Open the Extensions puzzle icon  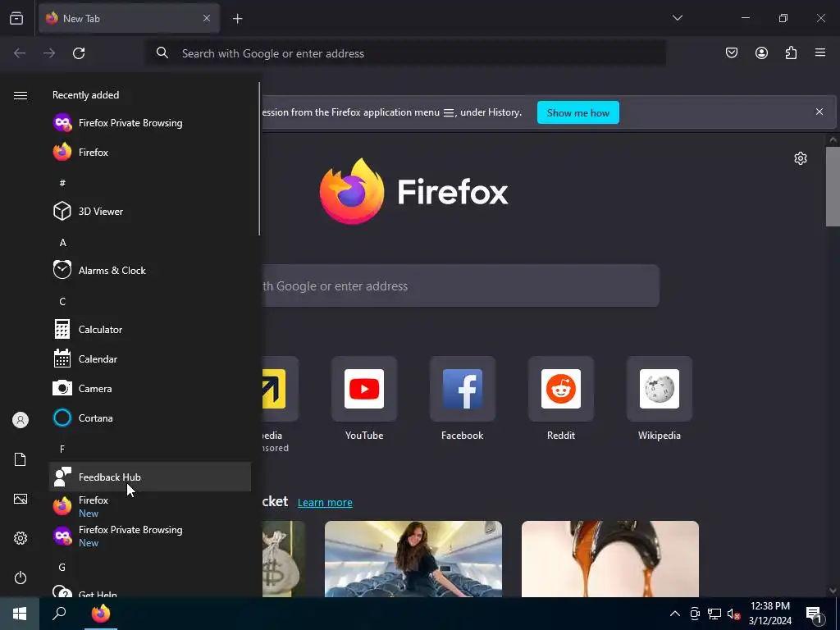point(791,52)
